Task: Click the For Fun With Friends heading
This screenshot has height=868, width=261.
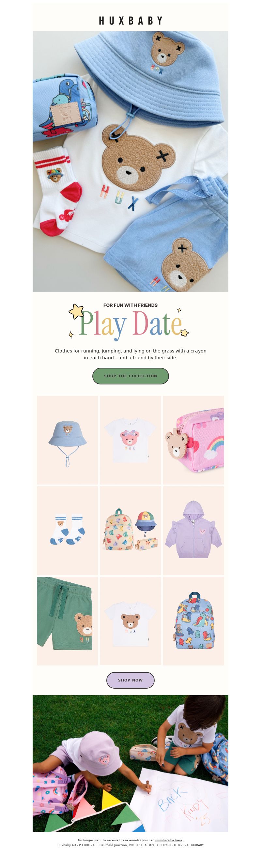Action: 130,305
